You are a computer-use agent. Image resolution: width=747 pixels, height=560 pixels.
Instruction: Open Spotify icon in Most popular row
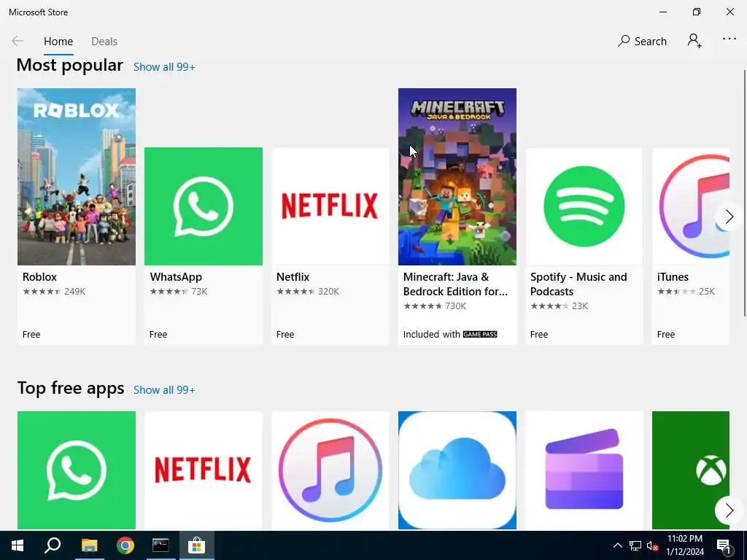(x=584, y=206)
